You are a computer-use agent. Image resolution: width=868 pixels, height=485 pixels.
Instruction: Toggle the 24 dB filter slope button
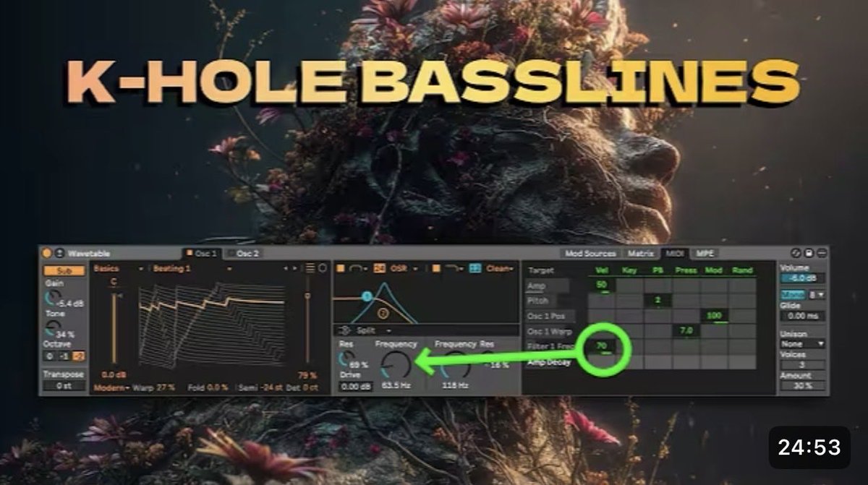click(x=379, y=268)
